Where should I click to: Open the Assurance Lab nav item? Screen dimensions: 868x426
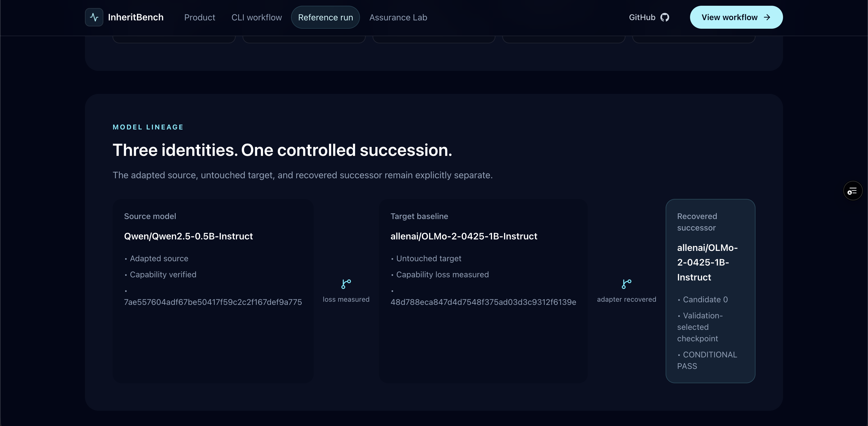click(398, 17)
